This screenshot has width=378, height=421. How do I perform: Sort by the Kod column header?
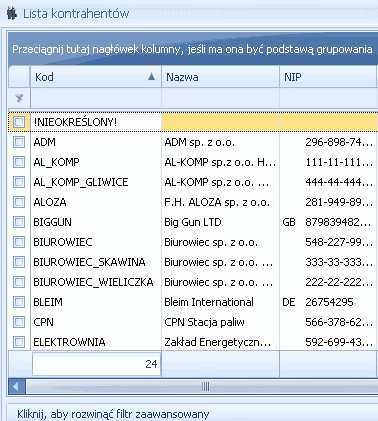96,77
